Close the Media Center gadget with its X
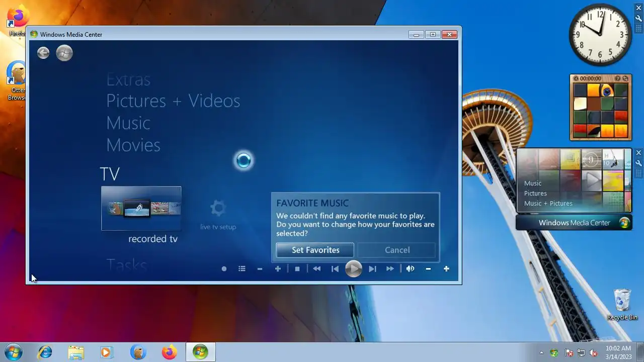The image size is (644, 362). coord(639,152)
